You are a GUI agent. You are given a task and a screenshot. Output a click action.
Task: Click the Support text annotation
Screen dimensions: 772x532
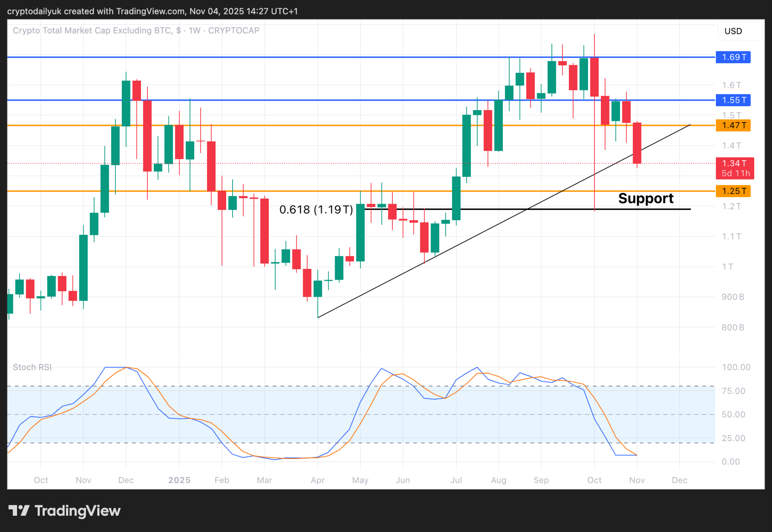pos(646,198)
